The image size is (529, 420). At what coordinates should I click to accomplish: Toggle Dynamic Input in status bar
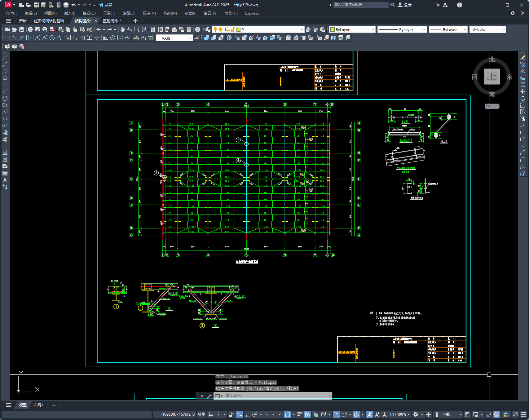pyautogui.click(x=240, y=414)
